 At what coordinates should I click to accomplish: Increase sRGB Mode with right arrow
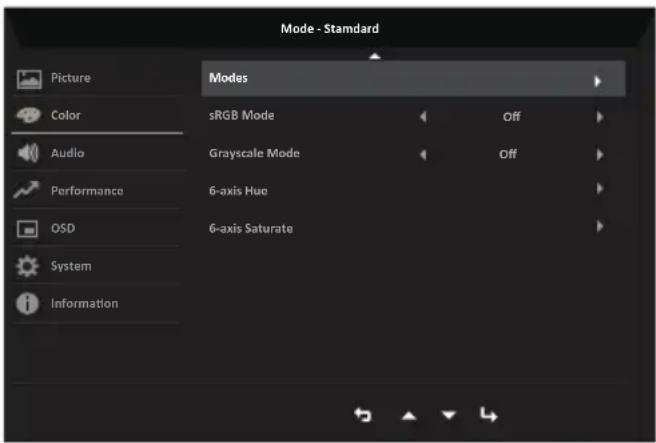600,117
